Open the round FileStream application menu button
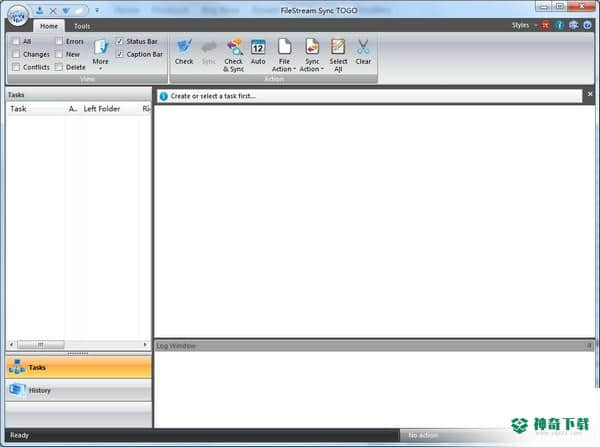This screenshot has height=447, width=600. [18, 16]
